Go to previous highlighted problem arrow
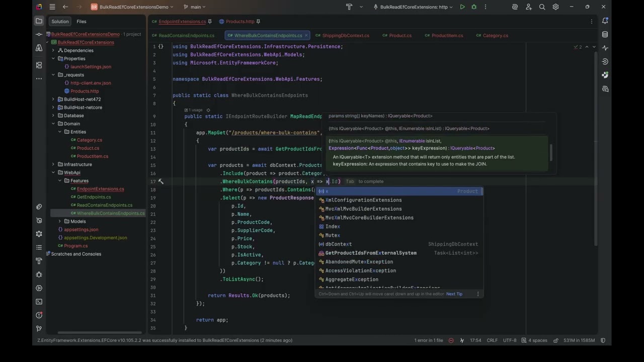The width and height of the screenshot is (644, 362). coord(587,47)
